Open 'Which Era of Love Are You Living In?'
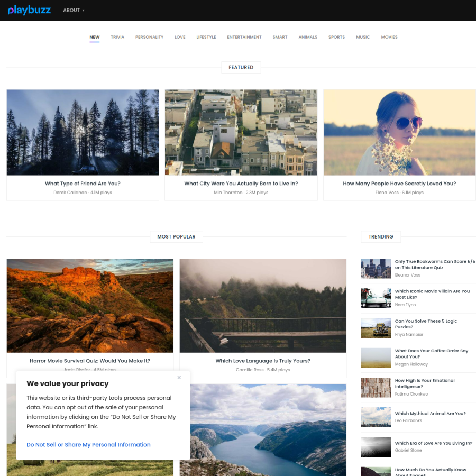 pos(434,443)
